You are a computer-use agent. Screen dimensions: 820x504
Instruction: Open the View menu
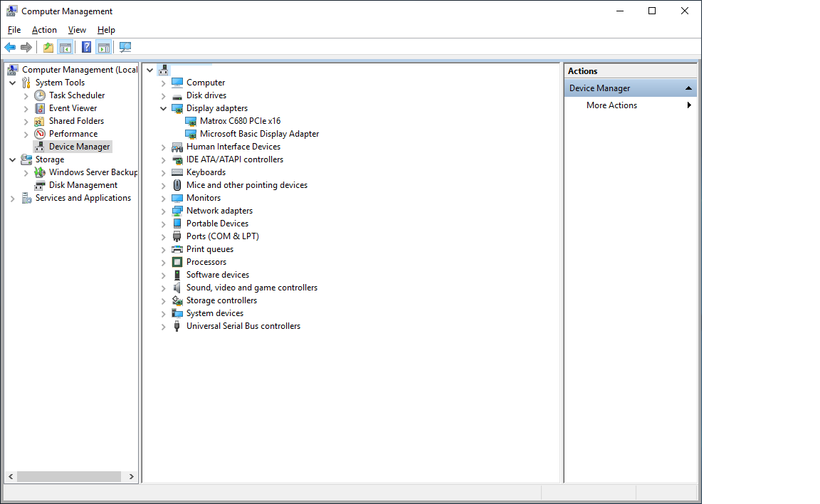pos(77,30)
